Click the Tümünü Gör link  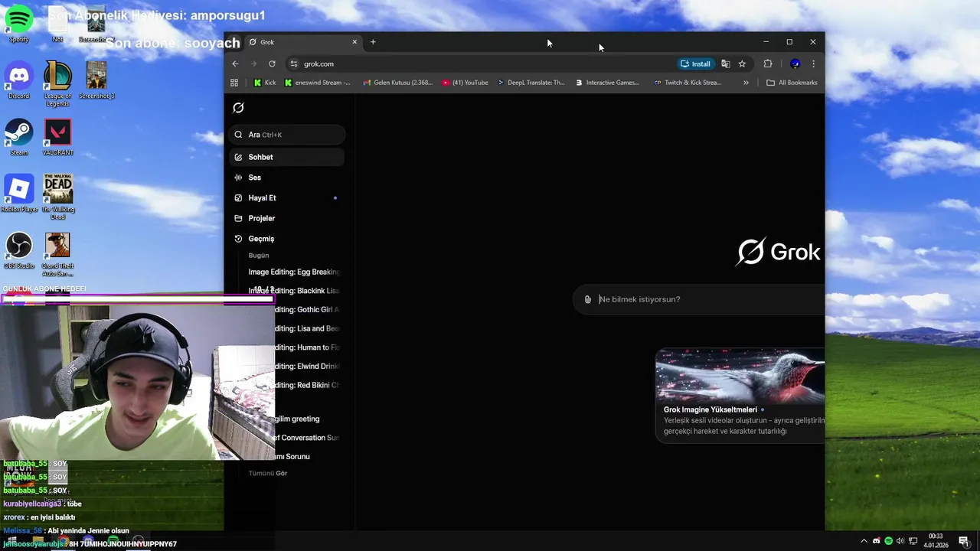click(x=268, y=473)
